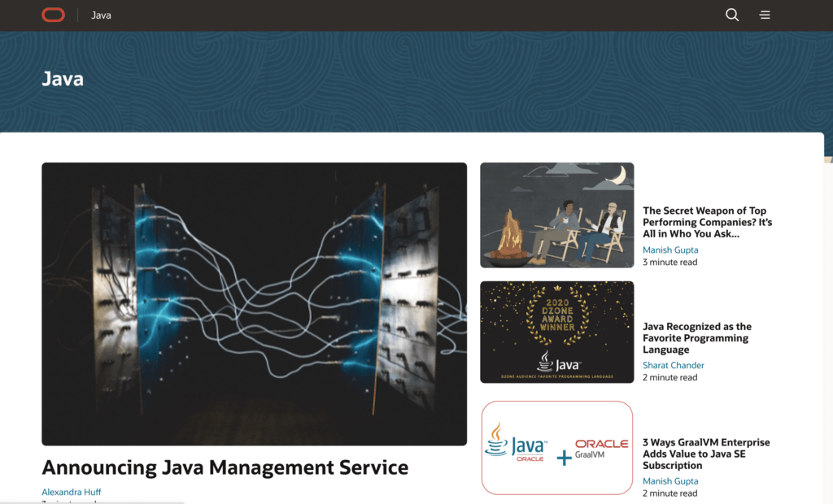Open the hamburger navigation menu
The image size is (833, 504).
[764, 15]
